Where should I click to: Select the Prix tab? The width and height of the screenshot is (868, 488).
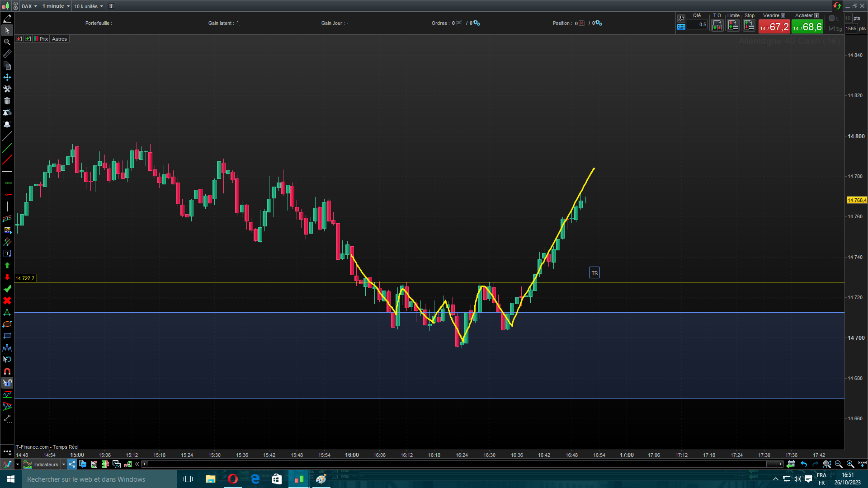click(x=43, y=39)
